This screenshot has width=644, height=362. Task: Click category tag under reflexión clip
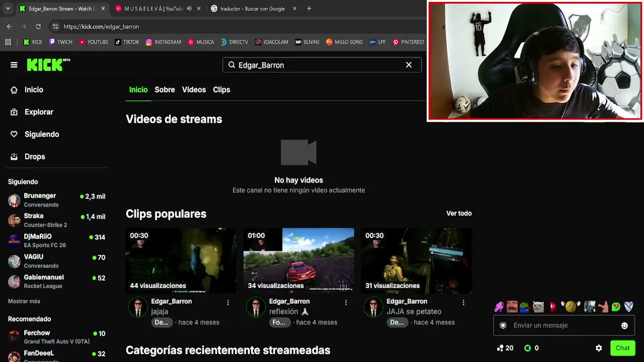[279, 322]
